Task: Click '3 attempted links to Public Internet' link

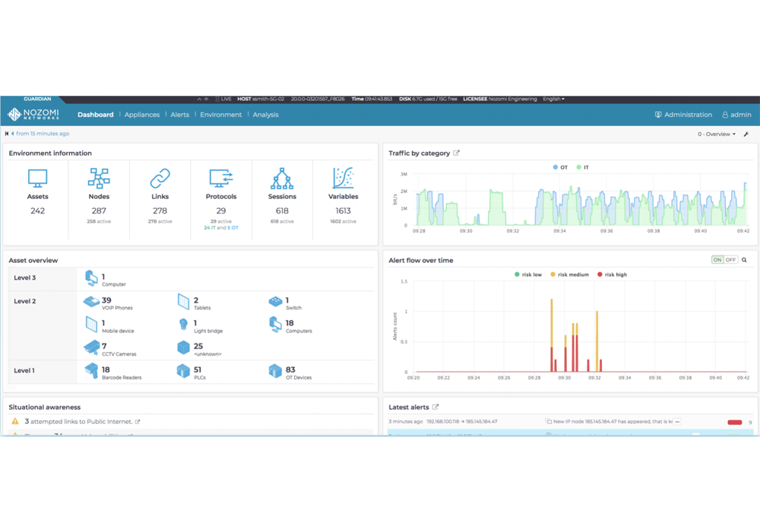Action: pos(78,422)
